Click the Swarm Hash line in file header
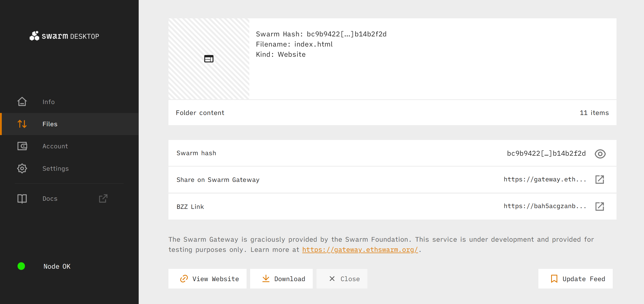This screenshot has width=644, height=304. pos(321,34)
